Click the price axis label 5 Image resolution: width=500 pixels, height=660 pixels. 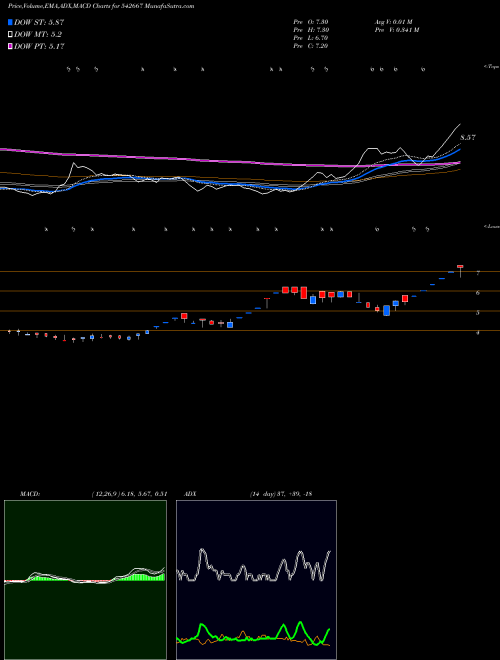pos(478,313)
